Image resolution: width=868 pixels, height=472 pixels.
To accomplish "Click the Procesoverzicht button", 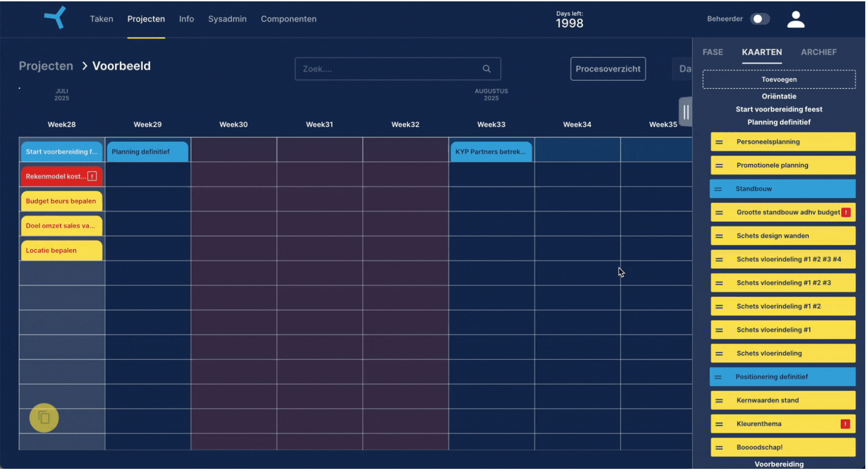I will (x=608, y=69).
